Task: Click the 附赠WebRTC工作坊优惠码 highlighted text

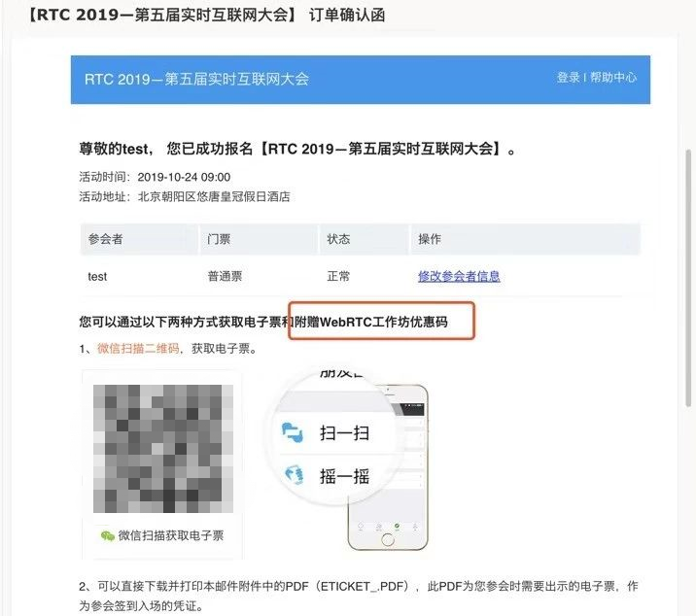Action: pos(371,322)
